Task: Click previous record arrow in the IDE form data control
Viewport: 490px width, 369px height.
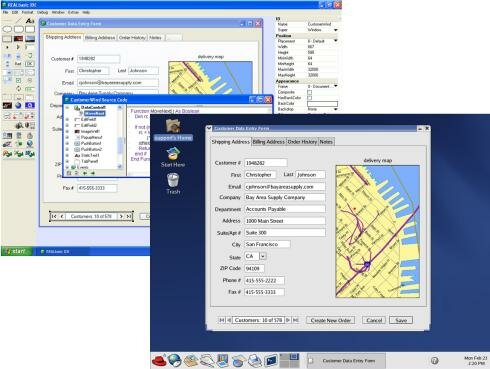Action: 62,216
